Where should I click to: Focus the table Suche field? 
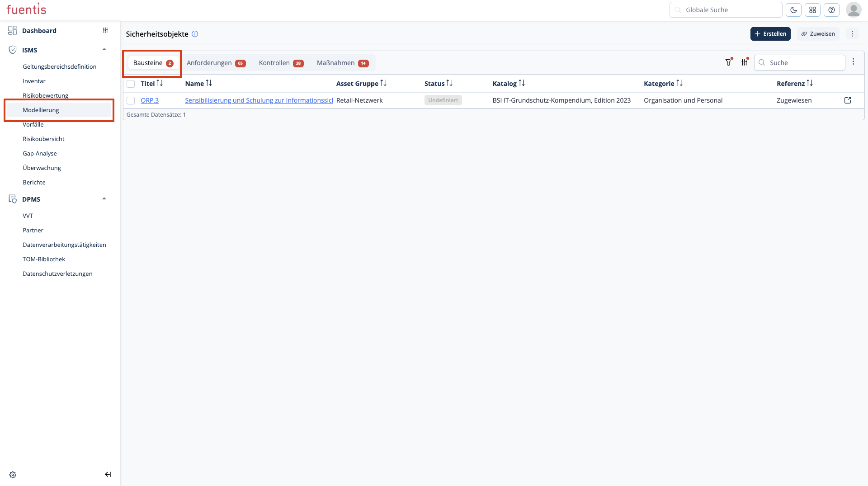pos(799,63)
